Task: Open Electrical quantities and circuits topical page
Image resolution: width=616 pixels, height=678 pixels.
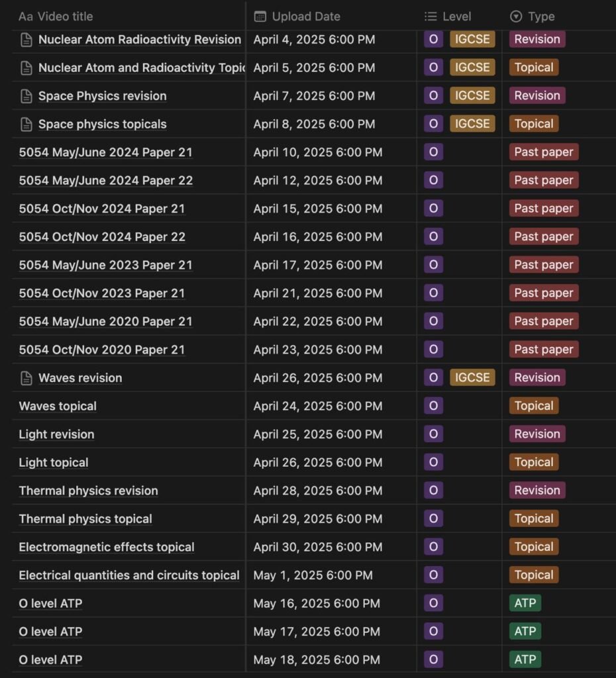Action: pos(129,575)
